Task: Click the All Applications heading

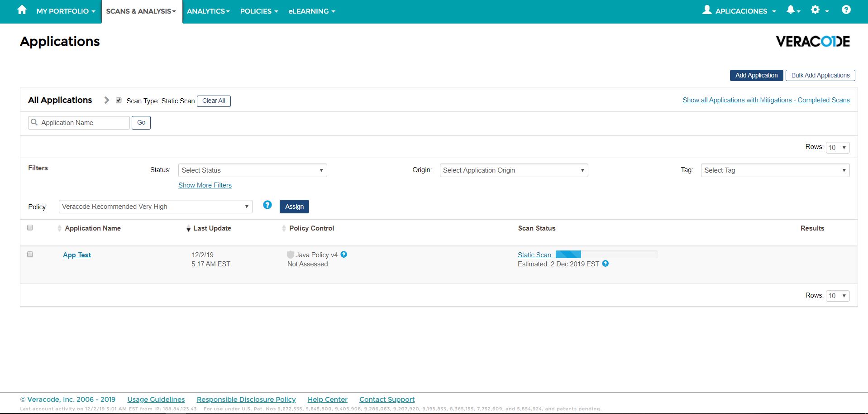Action: [60, 100]
